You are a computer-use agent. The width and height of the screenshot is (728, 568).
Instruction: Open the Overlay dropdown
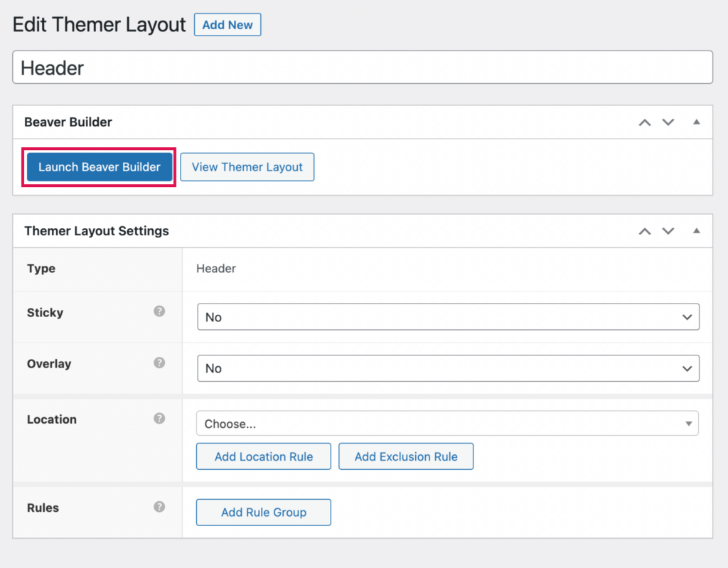click(448, 368)
